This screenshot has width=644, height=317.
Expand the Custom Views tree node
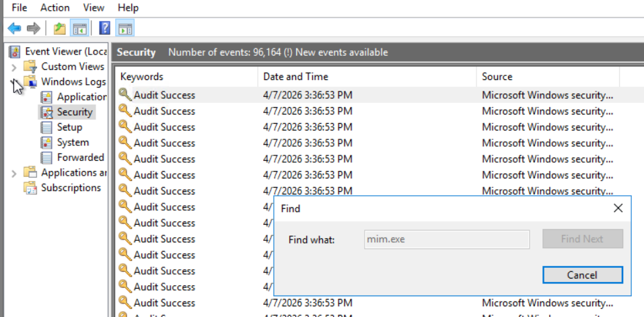[x=15, y=67]
